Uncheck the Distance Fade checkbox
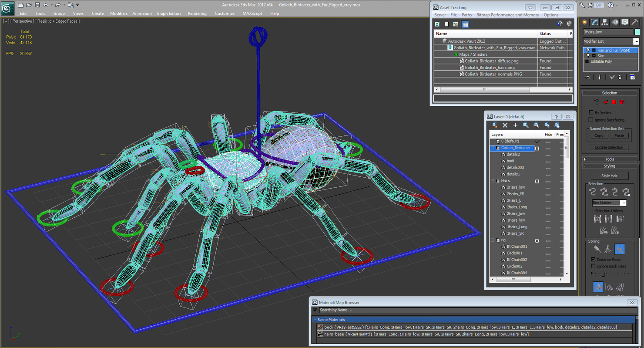Image resolution: width=644 pixels, height=348 pixels. (x=593, y=260)
